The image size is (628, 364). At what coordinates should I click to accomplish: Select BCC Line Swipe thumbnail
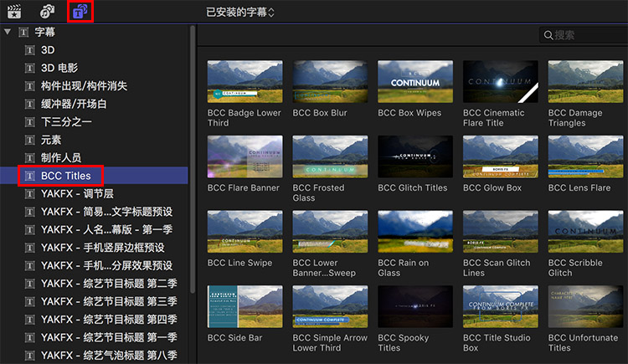pos(245,232)
